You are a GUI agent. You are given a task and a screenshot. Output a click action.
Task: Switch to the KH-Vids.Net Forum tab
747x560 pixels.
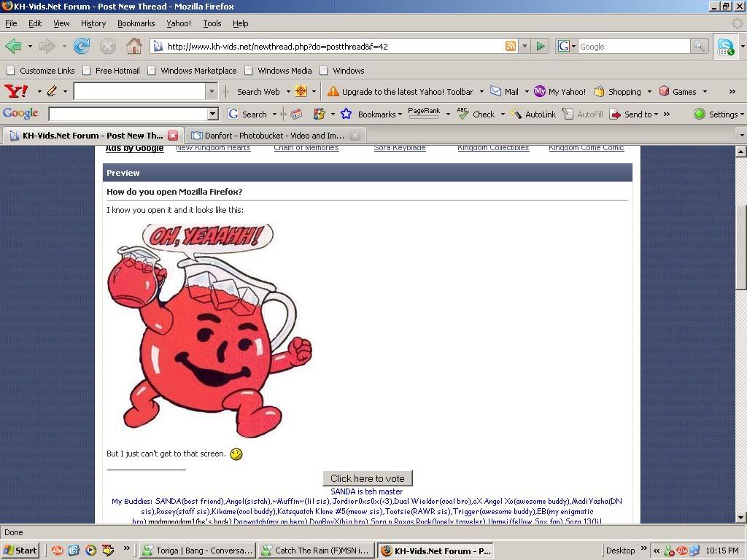(x=93, y=135)
